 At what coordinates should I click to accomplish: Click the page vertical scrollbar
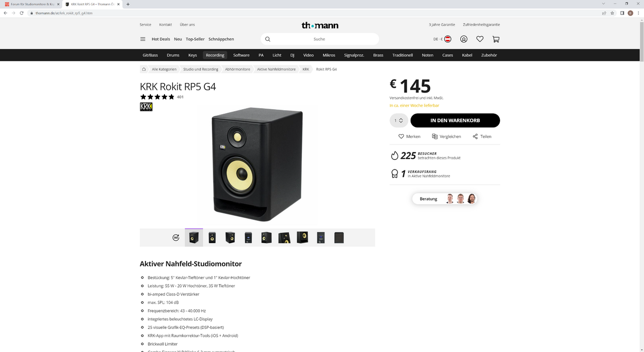[x=641, y=151]
